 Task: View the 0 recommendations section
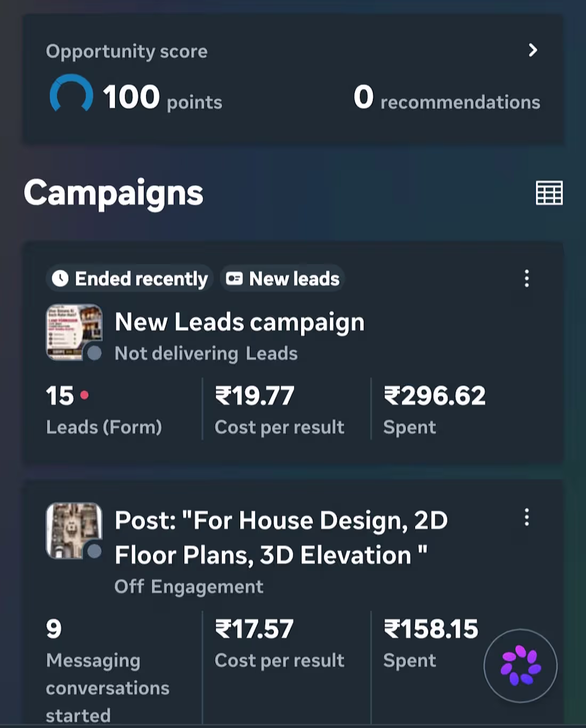pos(446,97)
